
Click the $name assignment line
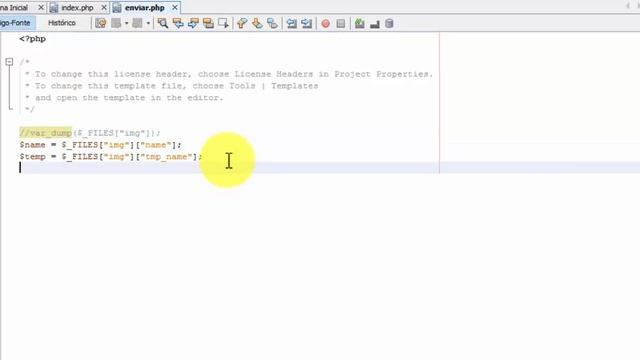(100, 145)
